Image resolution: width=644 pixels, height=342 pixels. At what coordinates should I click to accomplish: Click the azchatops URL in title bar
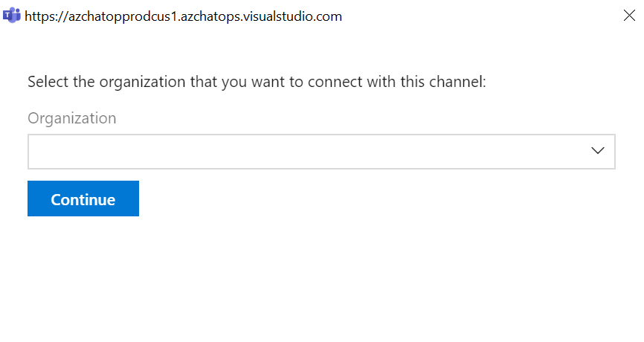[x=183, y=16]
